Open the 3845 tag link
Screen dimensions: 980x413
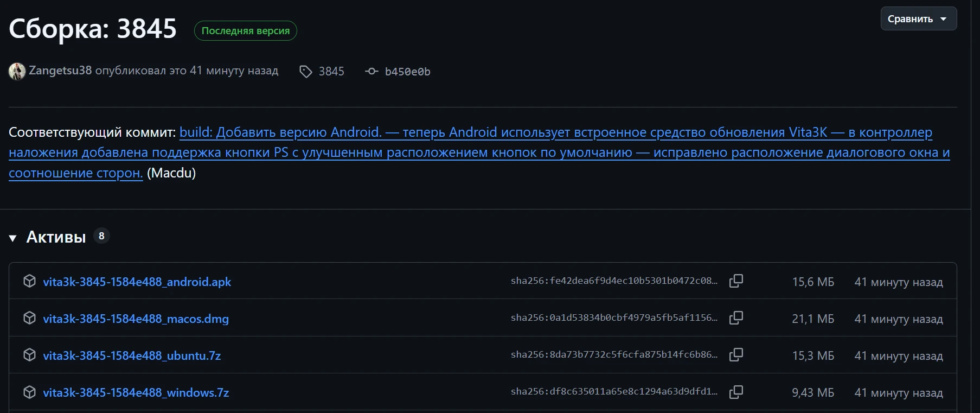(331, 72)
